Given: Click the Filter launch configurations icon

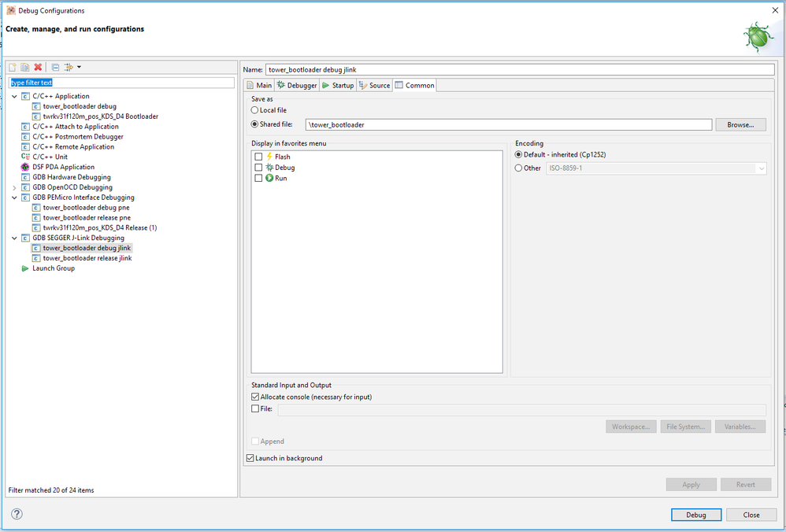Looking at the screenshot, I should 69,67.
